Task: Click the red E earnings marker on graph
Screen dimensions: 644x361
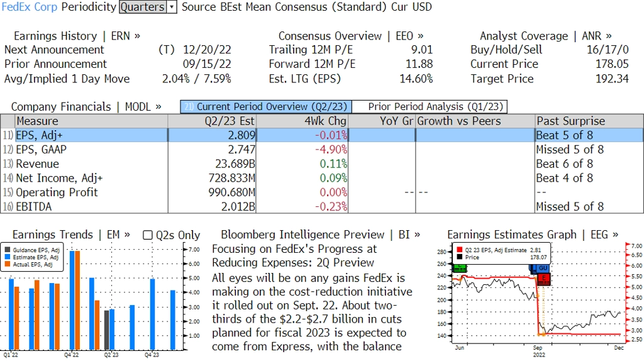Action: click(x=543, y=279)
